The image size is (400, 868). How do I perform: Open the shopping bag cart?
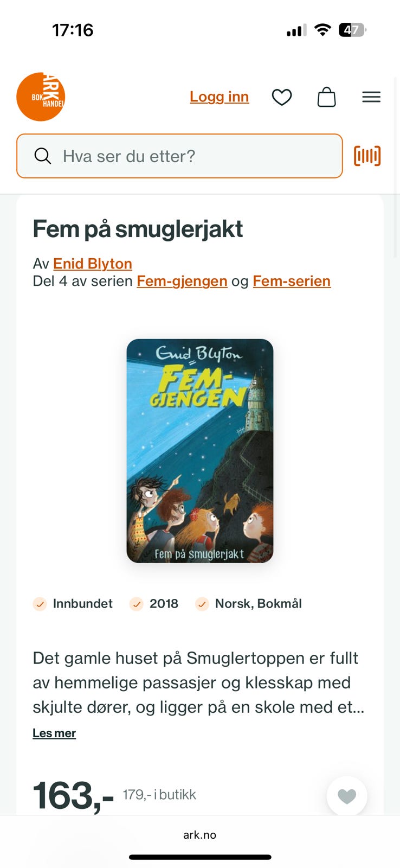click(326, 97)
